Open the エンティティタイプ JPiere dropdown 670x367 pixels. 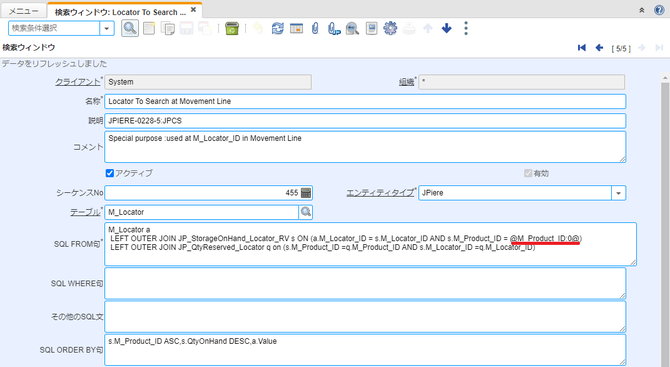tap(618, 193)
